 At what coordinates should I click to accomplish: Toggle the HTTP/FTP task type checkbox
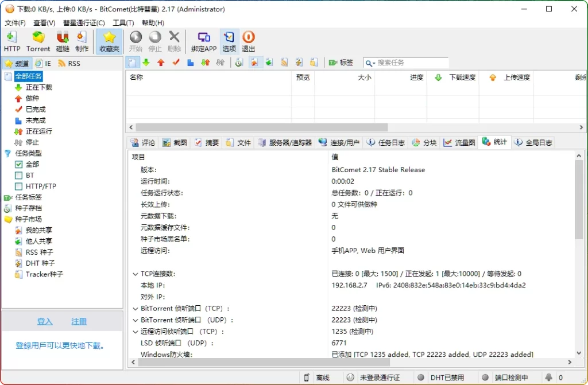pyautogui.click(x=19, y=186)
